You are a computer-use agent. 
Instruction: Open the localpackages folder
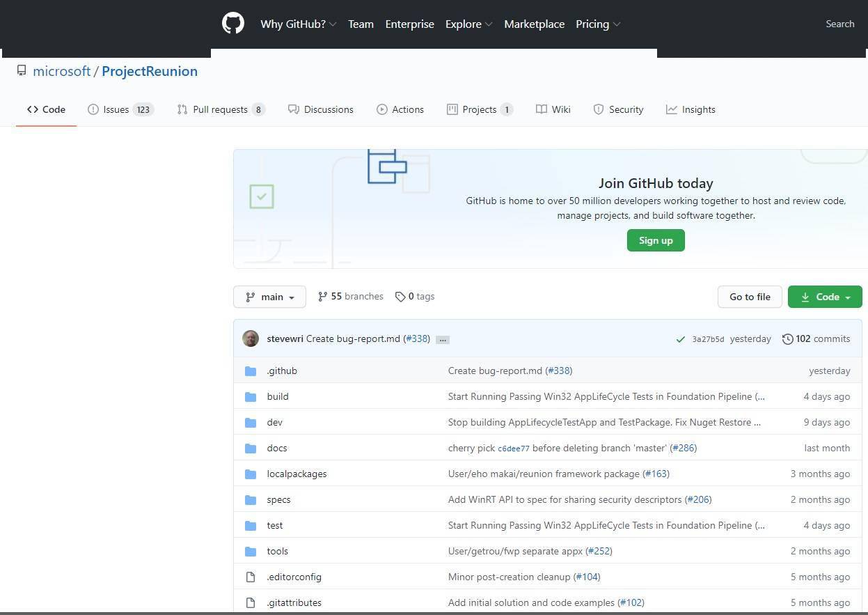coord(297,474)
